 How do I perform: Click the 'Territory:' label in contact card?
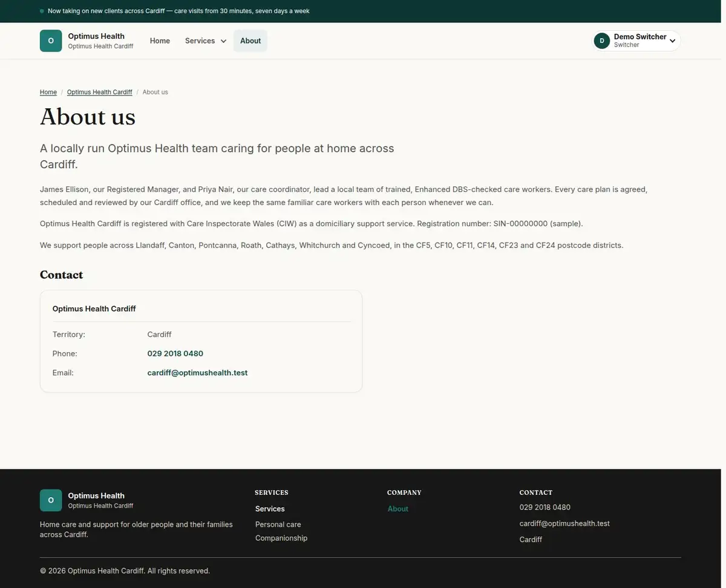(69, 334)
